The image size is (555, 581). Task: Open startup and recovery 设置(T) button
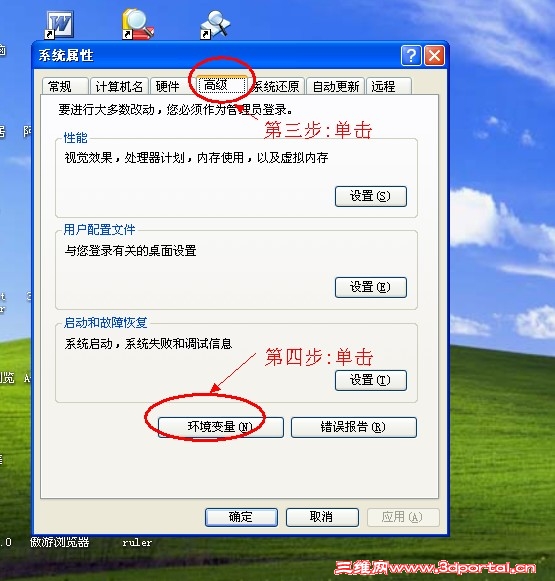pos(371,380)
